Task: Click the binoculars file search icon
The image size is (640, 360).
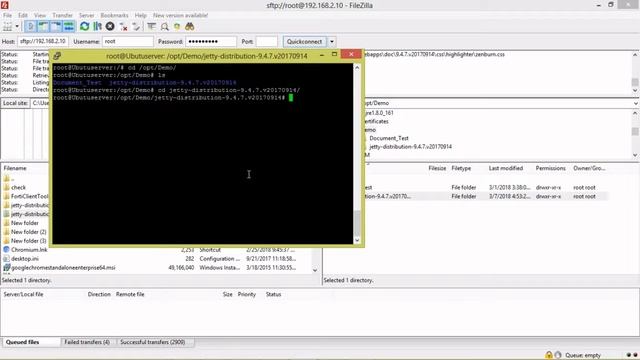Action: (189, 27)
